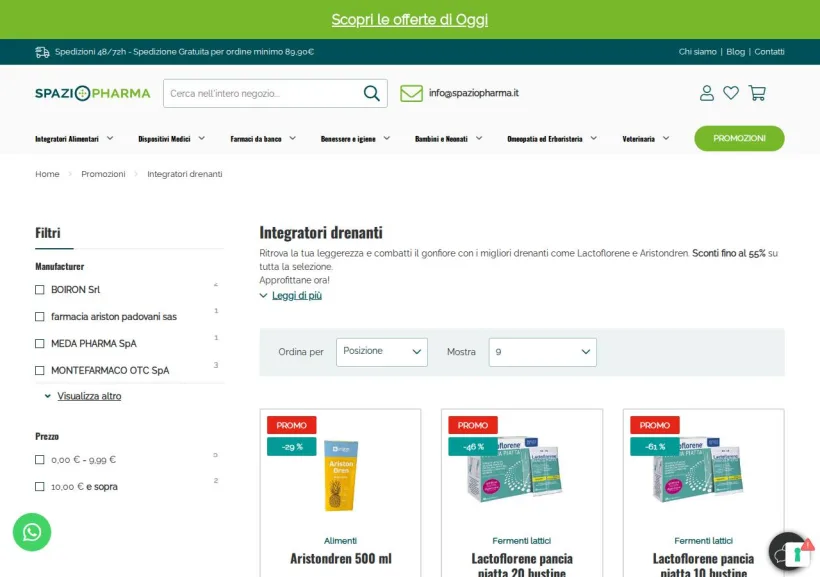Check farmacia ariston padovani sas filter
The width and height of the screenshot is (820, 577).
click(40, 316)
